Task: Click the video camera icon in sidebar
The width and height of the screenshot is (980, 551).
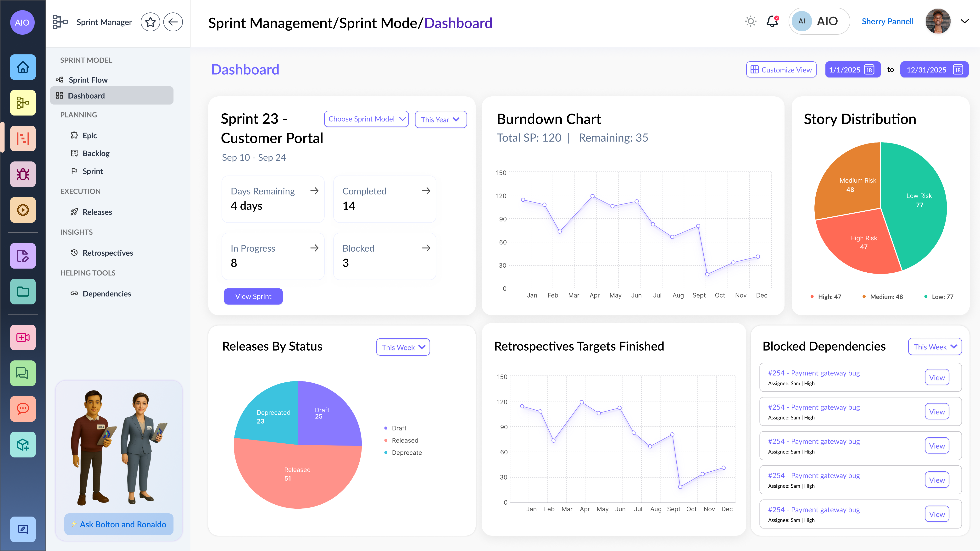Action: [x=23, y=337]
